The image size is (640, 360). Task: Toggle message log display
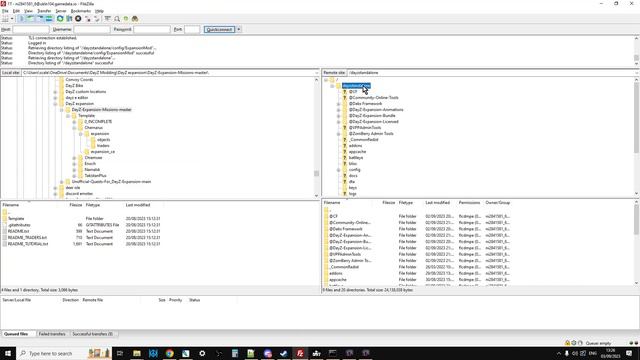click(22, 19)
